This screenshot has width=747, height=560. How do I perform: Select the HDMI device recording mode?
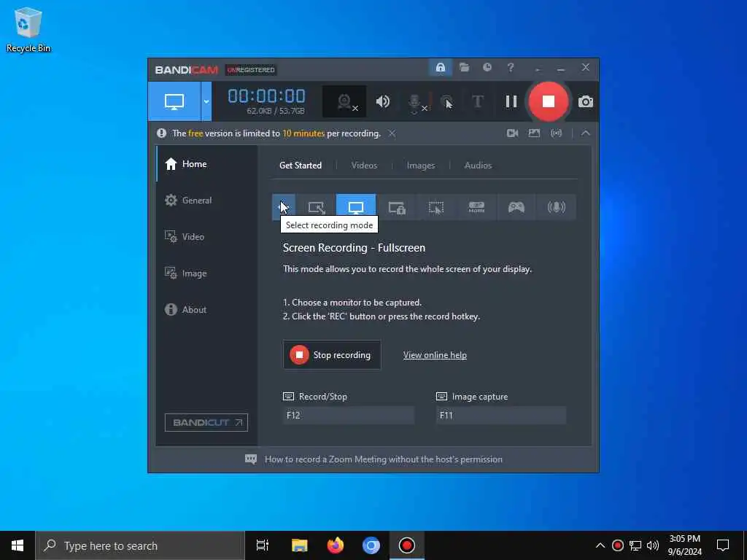coord(476,207)
